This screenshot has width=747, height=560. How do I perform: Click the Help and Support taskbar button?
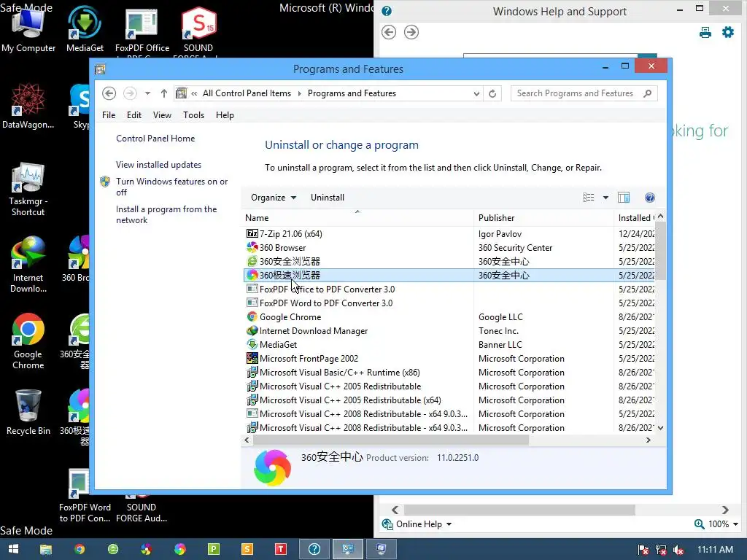click(314, 550)
